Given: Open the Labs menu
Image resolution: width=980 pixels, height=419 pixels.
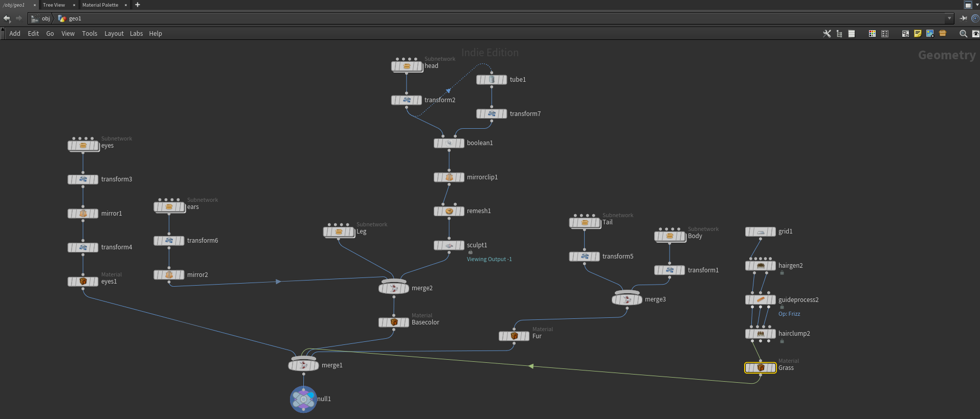Looking at the screenshot, I should point(136,34).
